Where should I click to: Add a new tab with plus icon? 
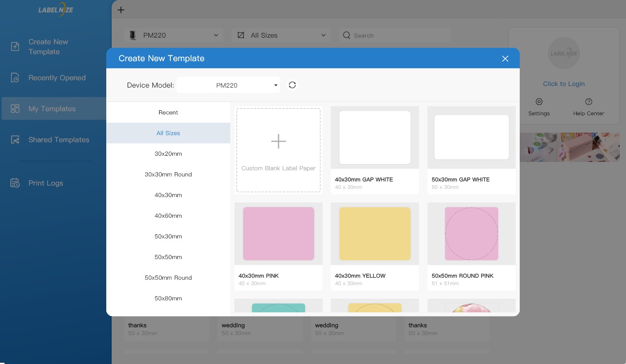tap(121, 10)
